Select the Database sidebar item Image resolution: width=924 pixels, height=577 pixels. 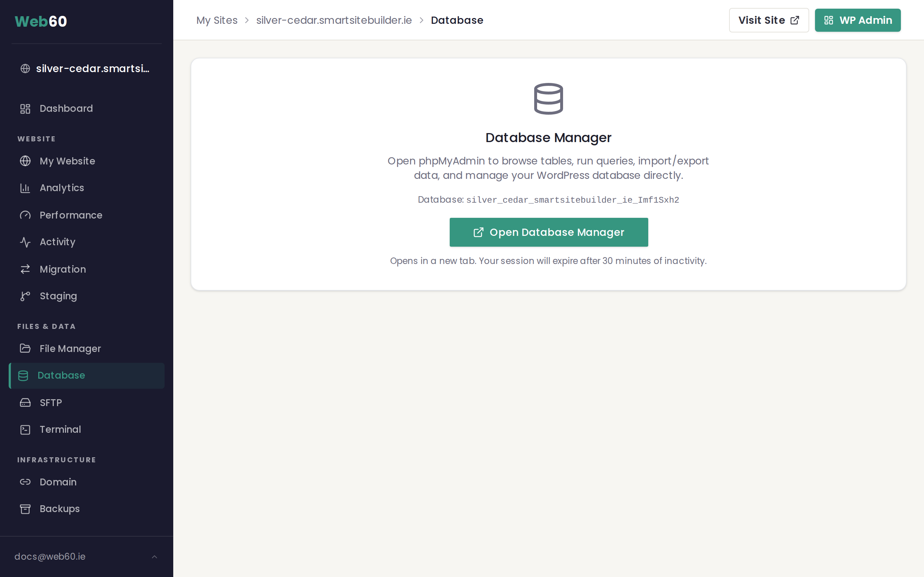(x=61, y=375)
